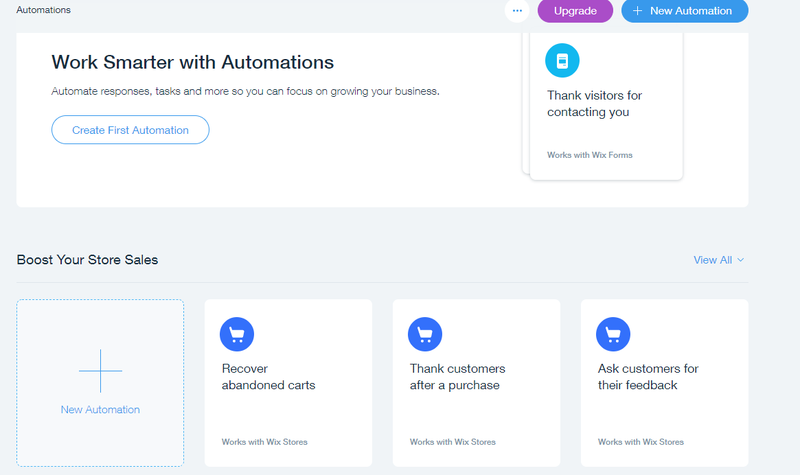
Task: Click Works with Wix Forms label
Action: (589, 155)
